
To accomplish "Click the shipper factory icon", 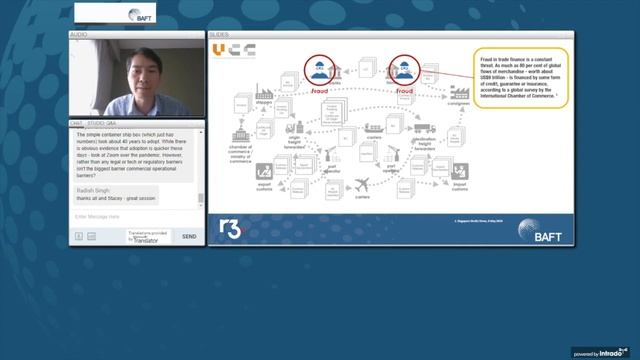I will click(x=264, y=92).
